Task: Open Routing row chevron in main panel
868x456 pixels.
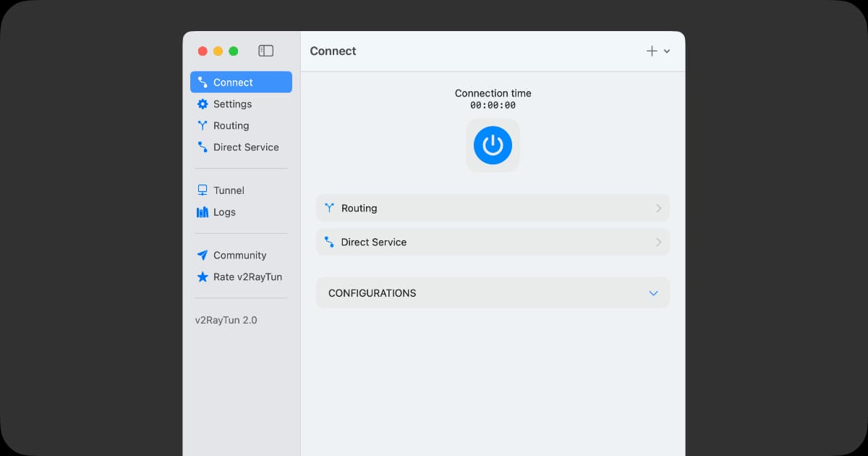Action: tap(658, 208)
